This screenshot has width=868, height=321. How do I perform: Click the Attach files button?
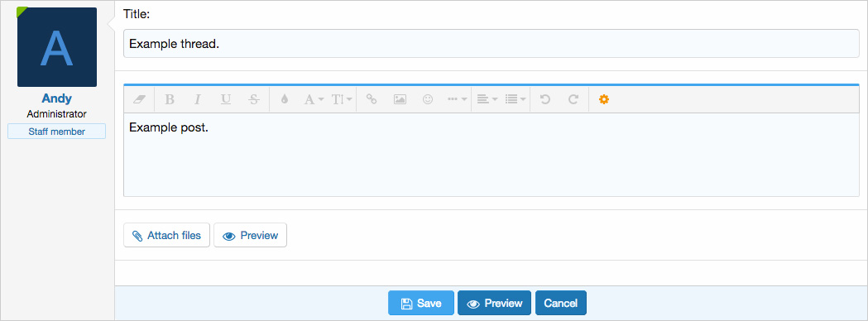pos(166,235)
